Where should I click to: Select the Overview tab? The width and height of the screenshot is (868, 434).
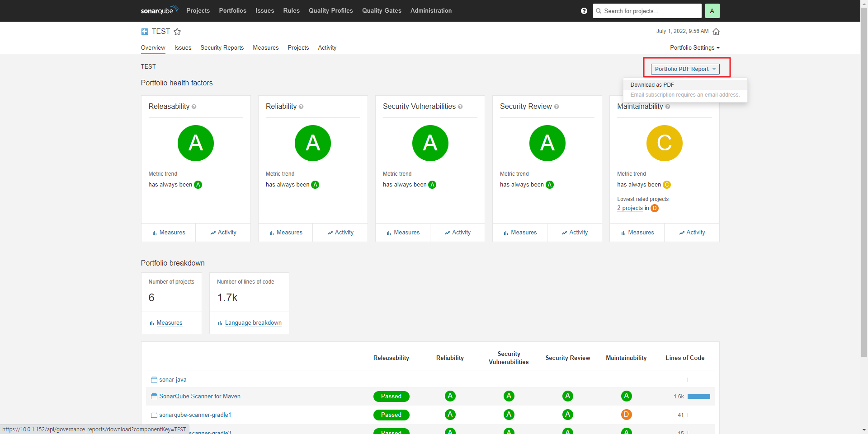(153, 48)
